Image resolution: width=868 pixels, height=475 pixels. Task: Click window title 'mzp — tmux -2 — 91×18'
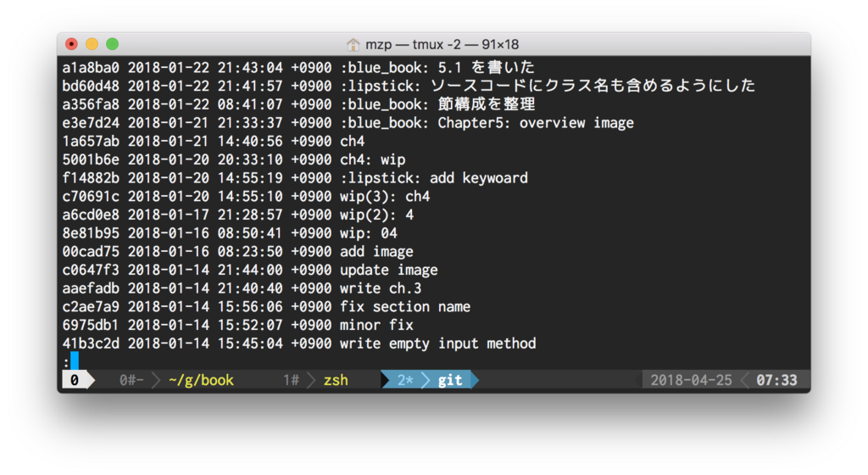(x=442, y=44)
